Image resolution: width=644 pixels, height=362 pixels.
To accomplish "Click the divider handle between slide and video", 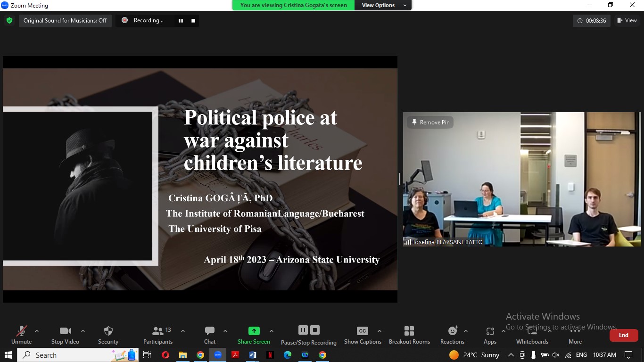I will [x=400, y=179].
